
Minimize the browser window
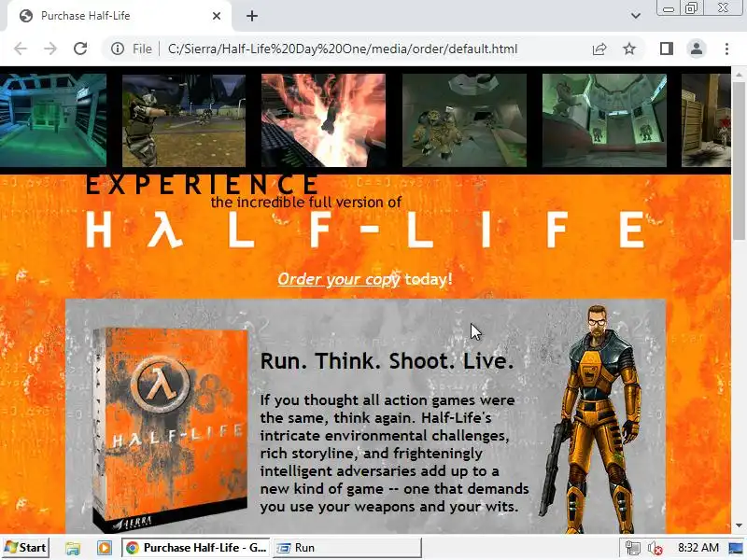point(668,8)
